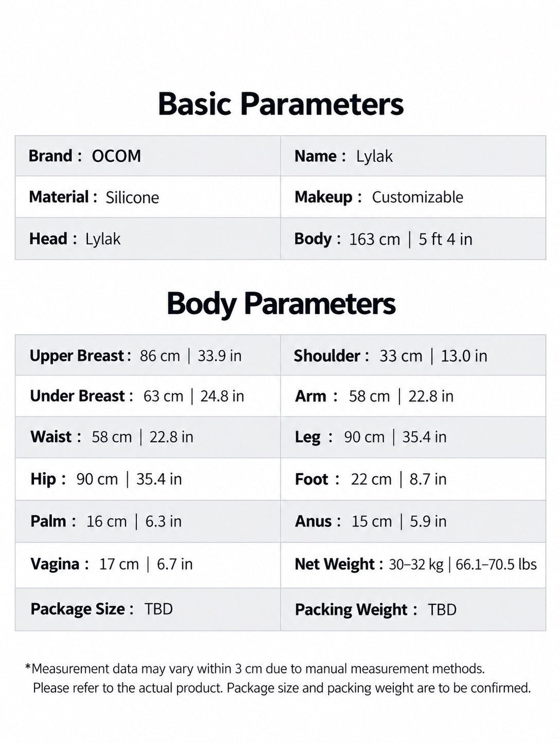Screen dimensions: 560x743
Task: Select the Palm 16 cm cell
Action: pos(148,521)
